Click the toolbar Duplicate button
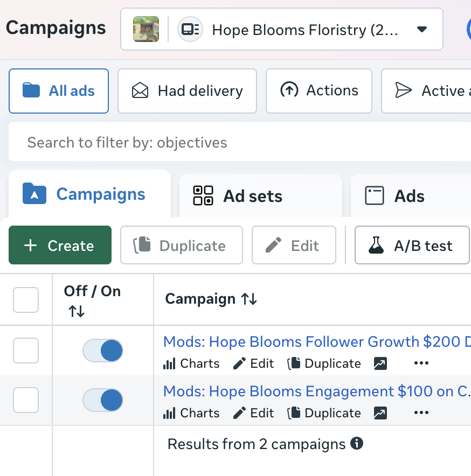The height and width of the screenshot is (476, 471). click(182, 245)
